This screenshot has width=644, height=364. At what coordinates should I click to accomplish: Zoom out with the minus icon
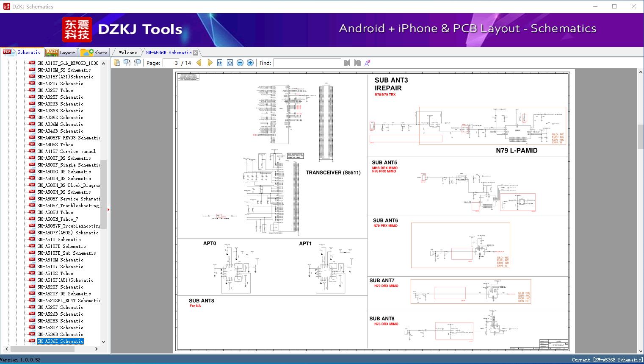[240, 63]
